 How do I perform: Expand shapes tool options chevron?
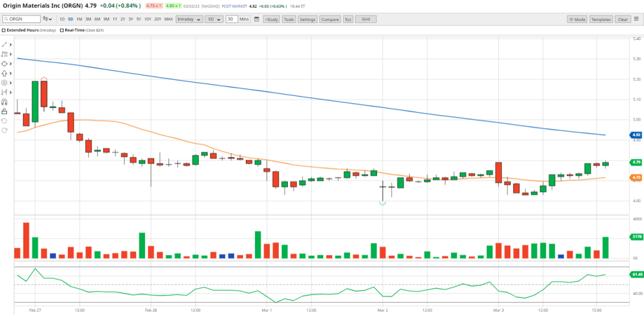pos(11,64)
